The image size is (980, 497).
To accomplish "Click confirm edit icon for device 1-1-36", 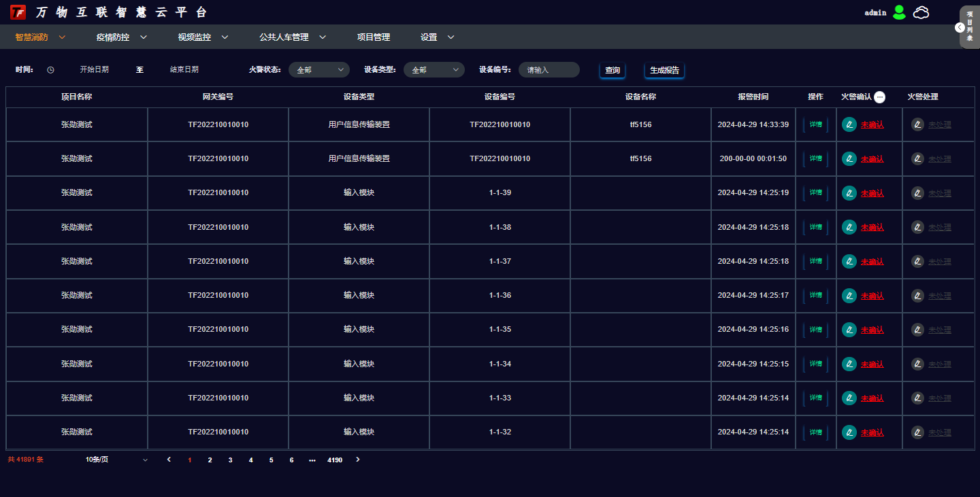I will coord(849,296).
